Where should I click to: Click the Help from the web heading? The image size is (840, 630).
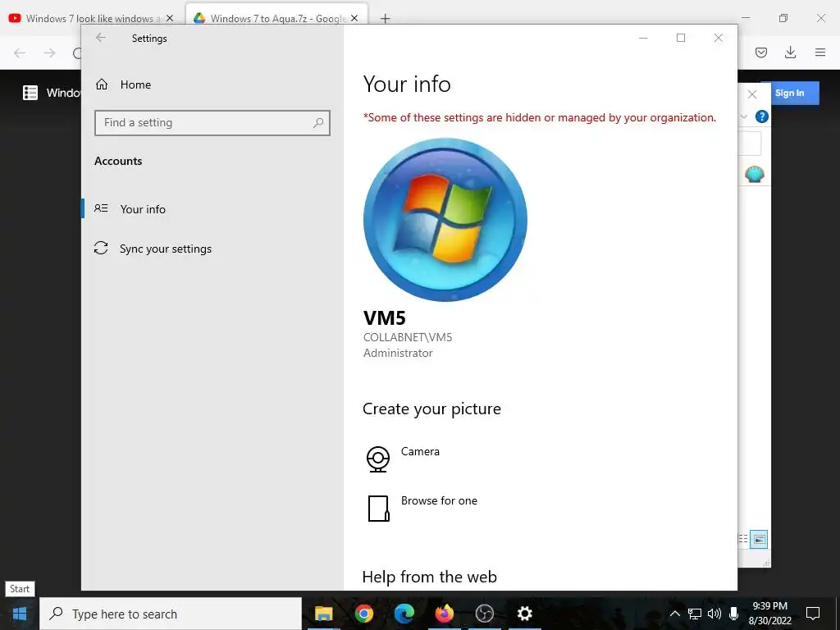pos(430,577)
